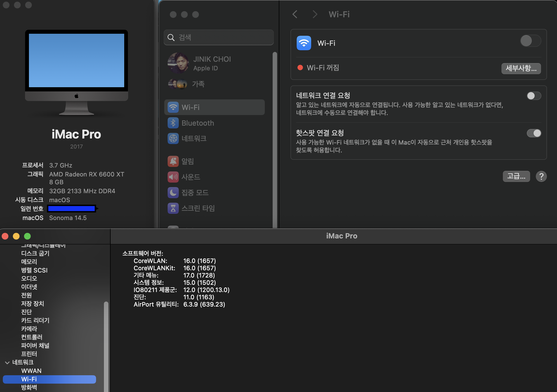557x392 pixels.
Task: Select 알림 in the Settings sidebar
Action: tap(214, 161)
